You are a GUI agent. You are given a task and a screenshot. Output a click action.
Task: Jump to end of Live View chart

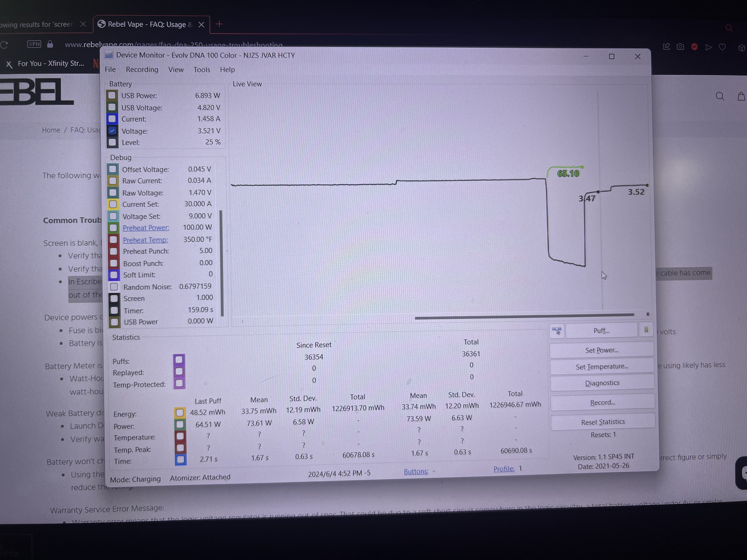pyautogui.click(x=648, y=314)
